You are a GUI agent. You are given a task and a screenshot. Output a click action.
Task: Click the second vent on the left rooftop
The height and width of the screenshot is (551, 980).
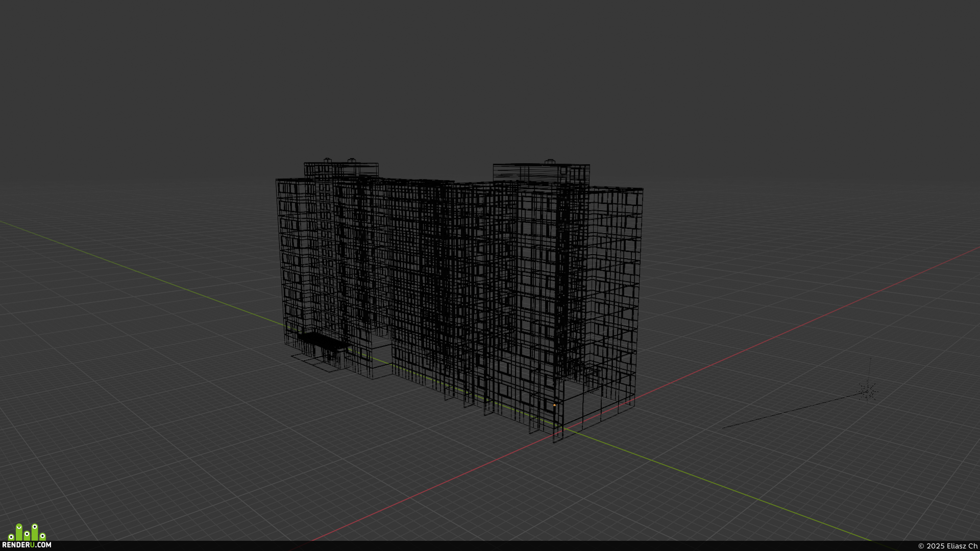352,161
